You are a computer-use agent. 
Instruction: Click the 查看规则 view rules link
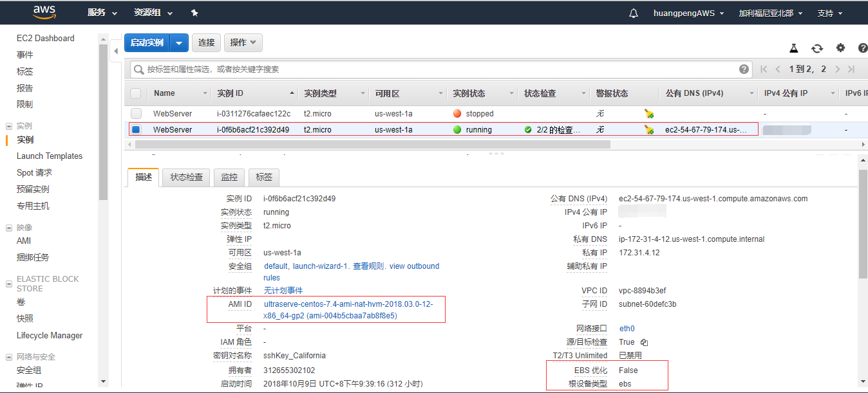(x=368, y=266)
